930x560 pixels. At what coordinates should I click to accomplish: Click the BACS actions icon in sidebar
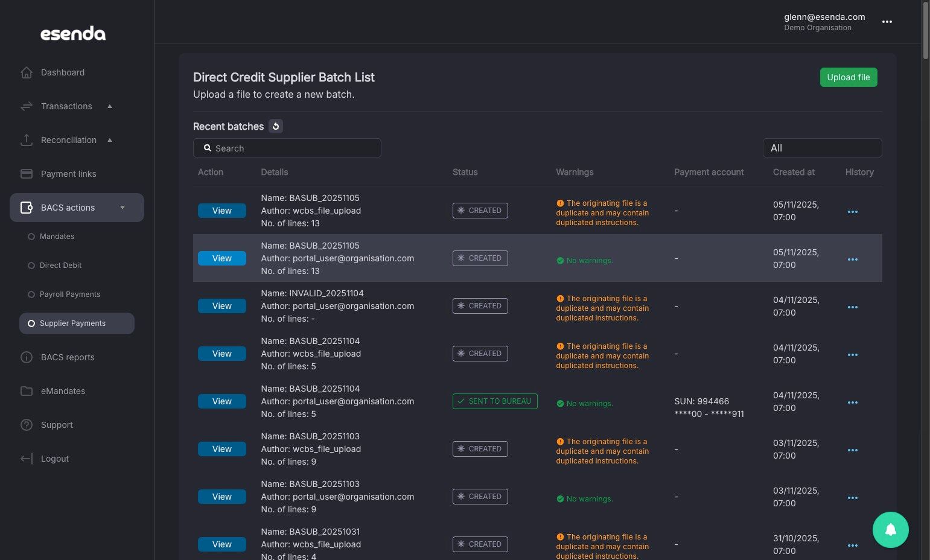pos(27,208)
